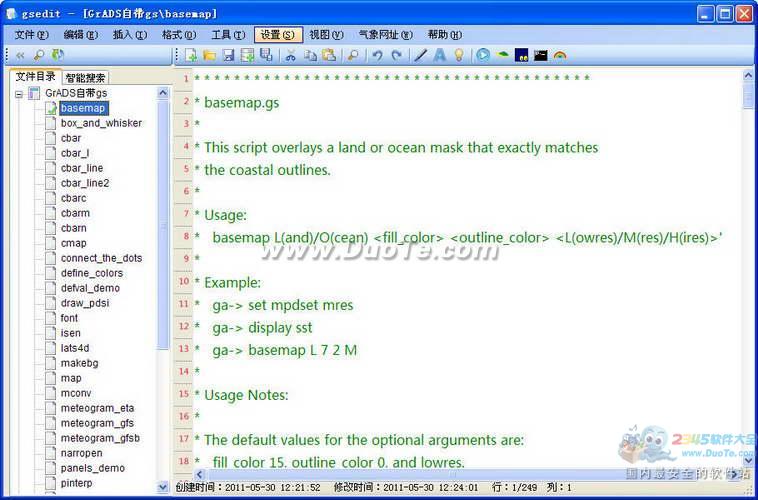Screen dimensions: 758x500
Task: Click the collapse double-arrow icon in left toolbar
Action: [x=20, y=56]
